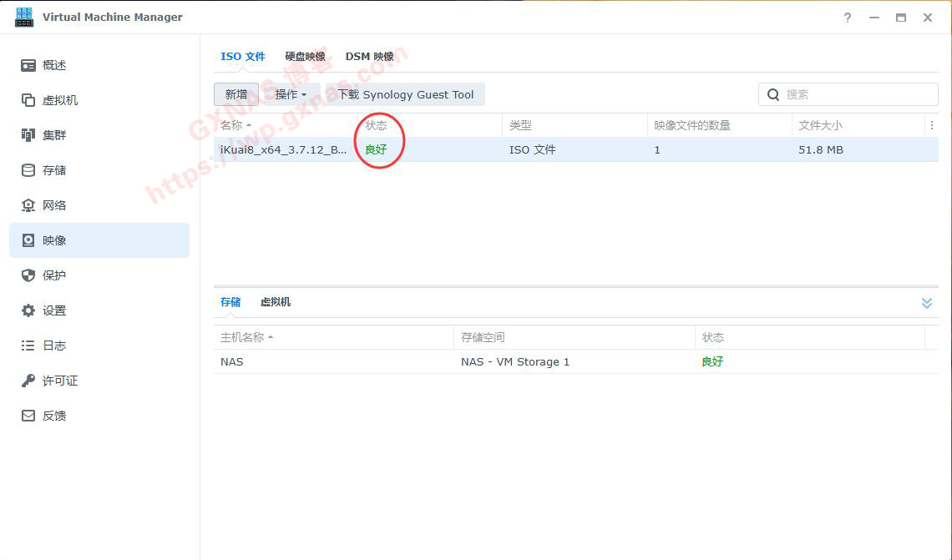
Task: Click the 新增 add button
Action: [x=236, y=94]
